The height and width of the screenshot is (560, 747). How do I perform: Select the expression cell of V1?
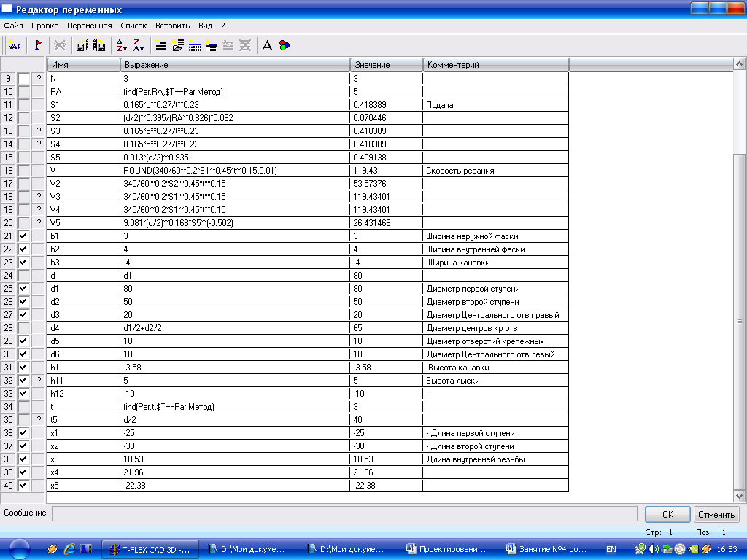235,171
